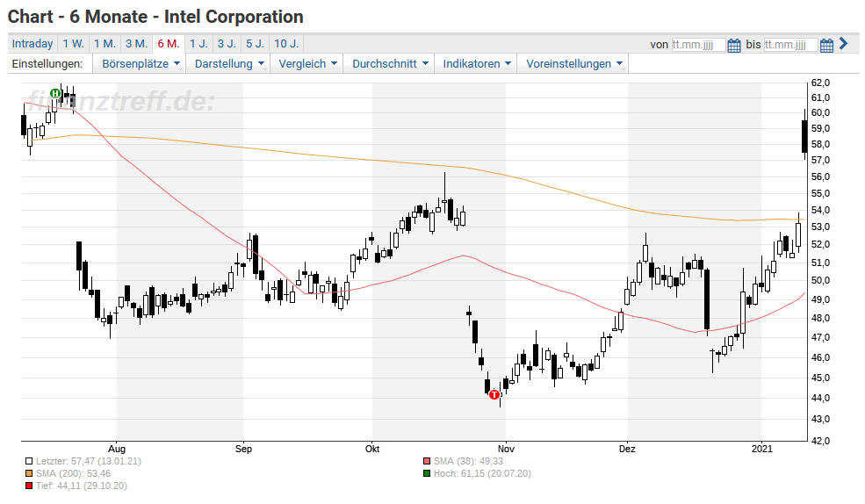
Task: Click the '42,0' y-axis price label
Action: click(820, 441)
